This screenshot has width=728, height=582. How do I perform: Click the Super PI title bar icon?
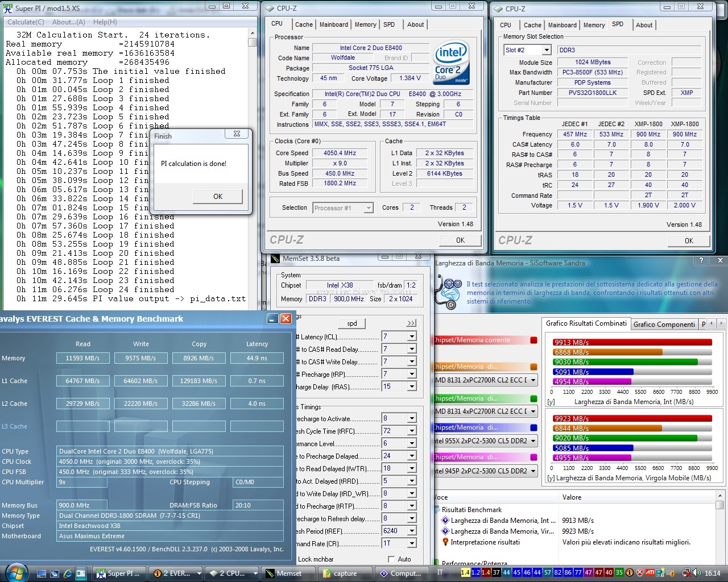[8, 8]
